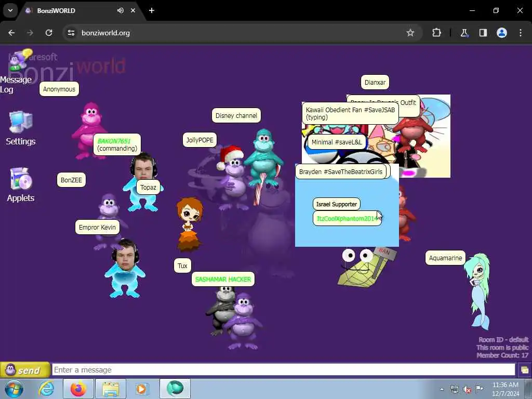This screenshot has height=399, width=532.
Task: Click the yellow icon right of message field
Action: pyautogui.click(x=524, y=370)
